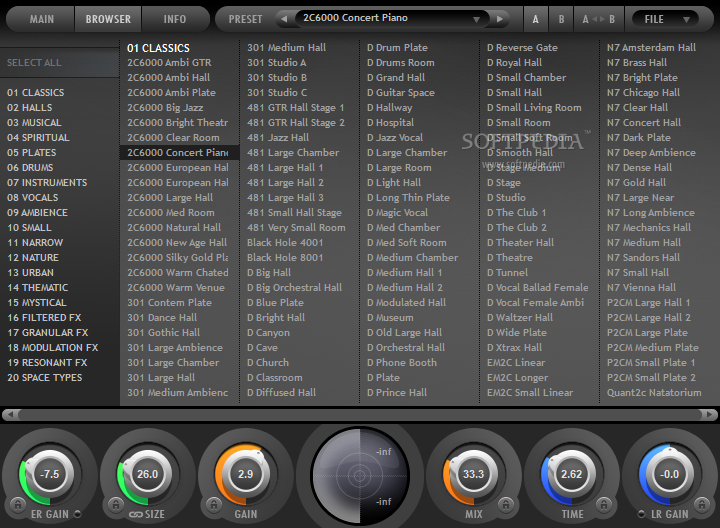This screenshot has height=528, width=720.
Task: Select the 02 HALLS category
Action: point(30,107)
